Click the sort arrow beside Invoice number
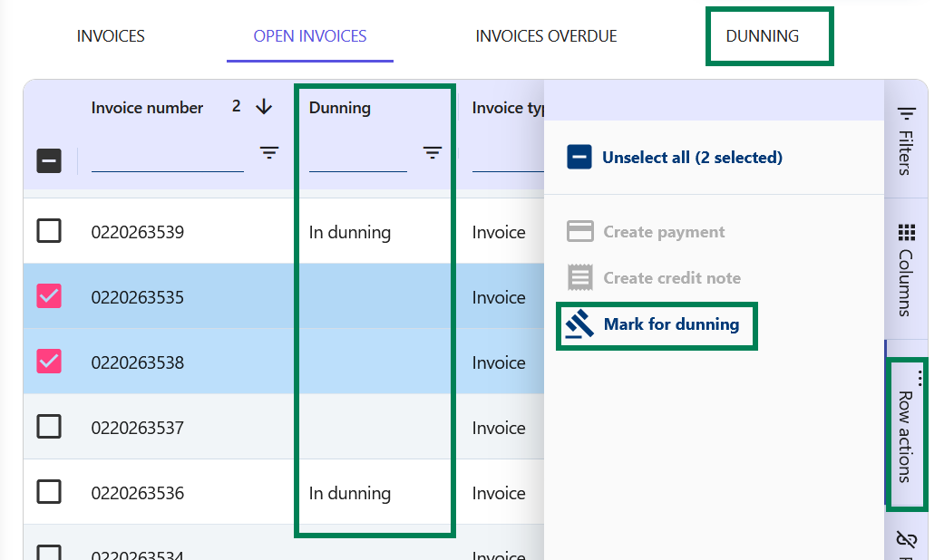 click(264, 107)
